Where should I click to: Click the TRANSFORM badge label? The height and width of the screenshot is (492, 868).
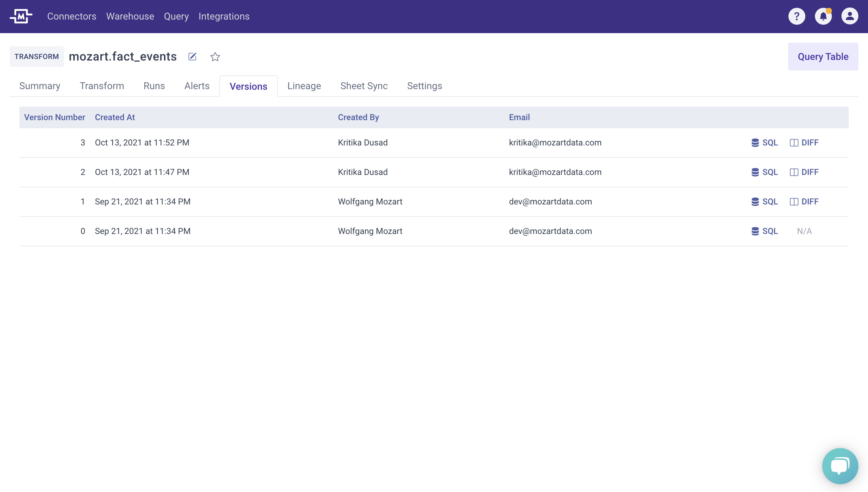pyautogui.click(x=36, y=56)
